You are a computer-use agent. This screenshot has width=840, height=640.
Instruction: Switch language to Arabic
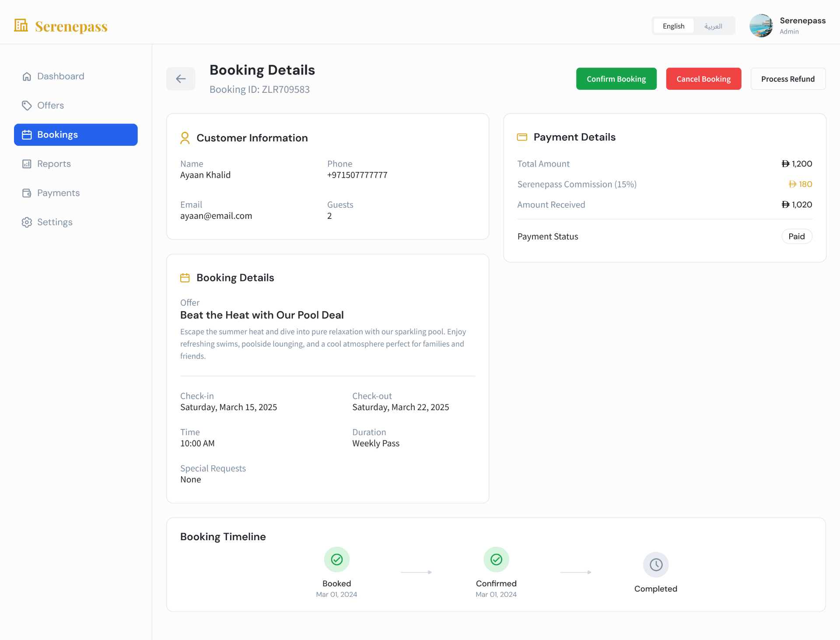tap(713, 26)
